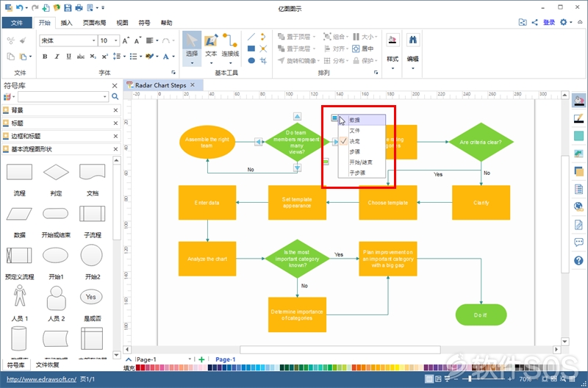Close the 背景 library category
The image size is (588, 388).
point(115,110)
